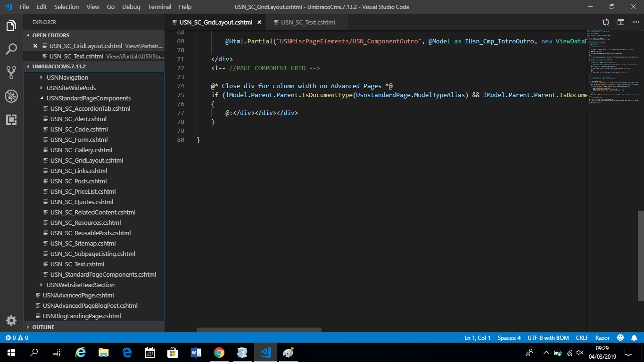
Task: Open USN_SC_Gallery.cshtml file
Action: (x=81, y=150)
